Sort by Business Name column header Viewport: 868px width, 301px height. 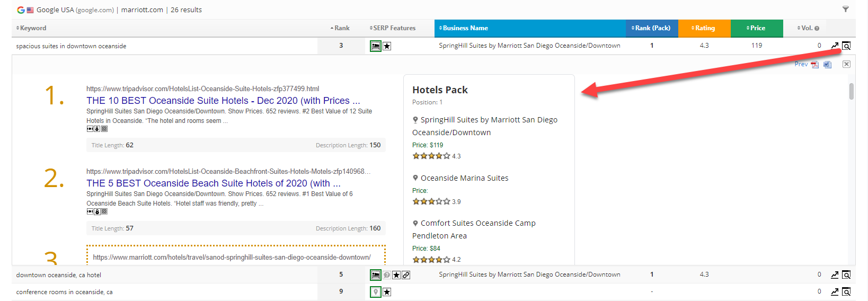tap(464, 28)
